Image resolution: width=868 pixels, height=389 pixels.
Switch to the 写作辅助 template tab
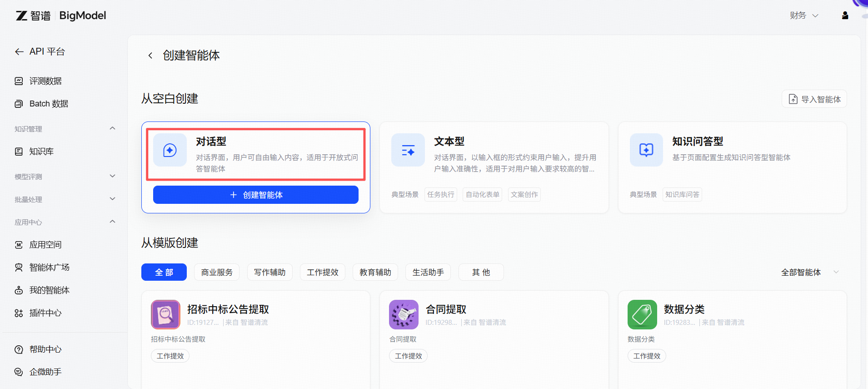[269, 272]
